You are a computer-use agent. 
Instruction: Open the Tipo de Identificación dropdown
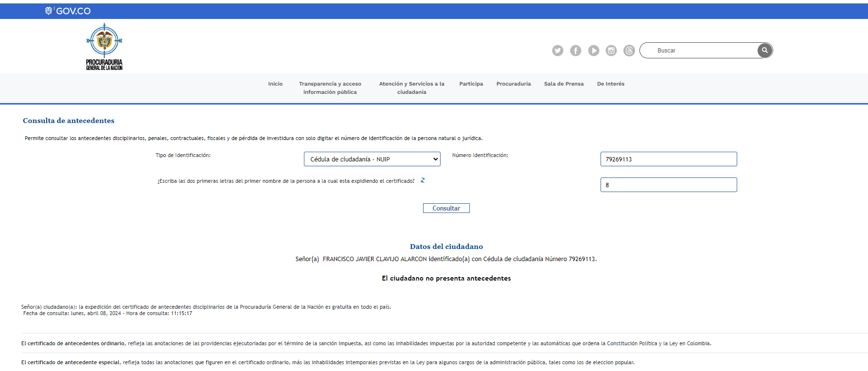372,159
